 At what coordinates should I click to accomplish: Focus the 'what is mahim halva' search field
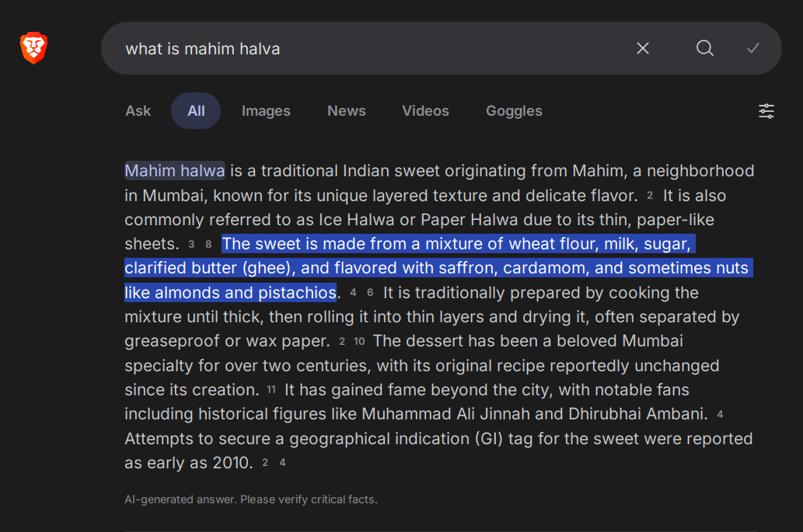(373, 48)
